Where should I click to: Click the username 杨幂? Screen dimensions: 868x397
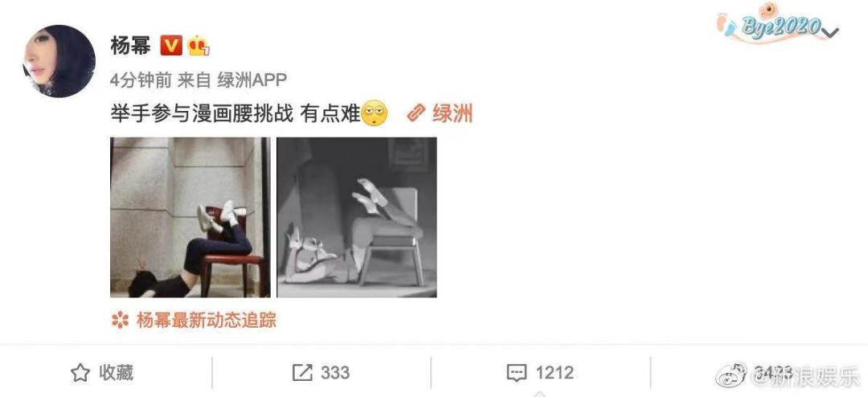131,45
